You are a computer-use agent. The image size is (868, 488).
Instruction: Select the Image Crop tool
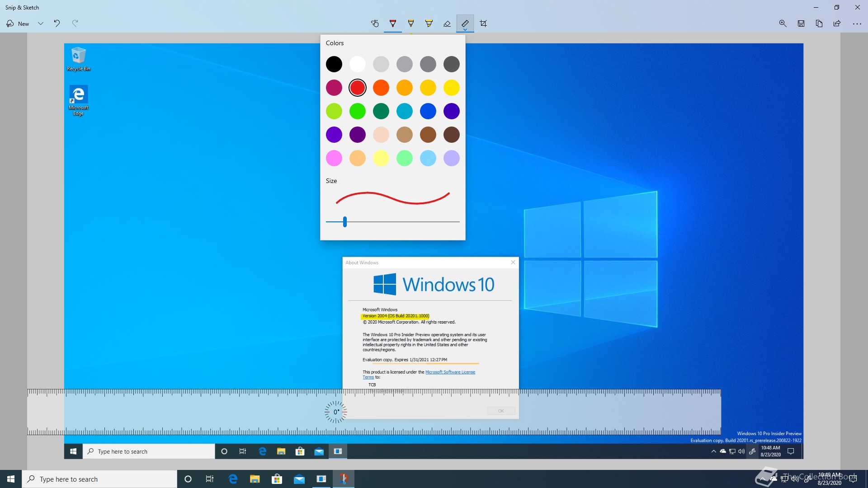pos(483,23)
